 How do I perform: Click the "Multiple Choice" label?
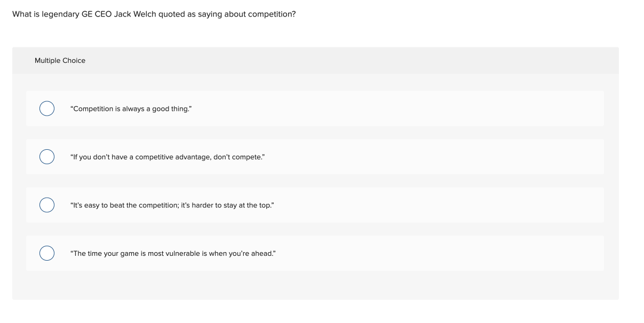tap(60, 61)
